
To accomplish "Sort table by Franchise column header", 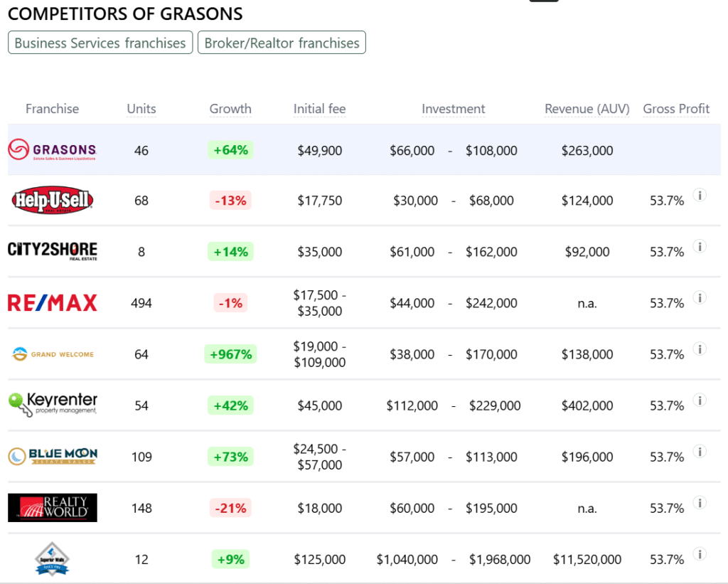I will (52, 109).
